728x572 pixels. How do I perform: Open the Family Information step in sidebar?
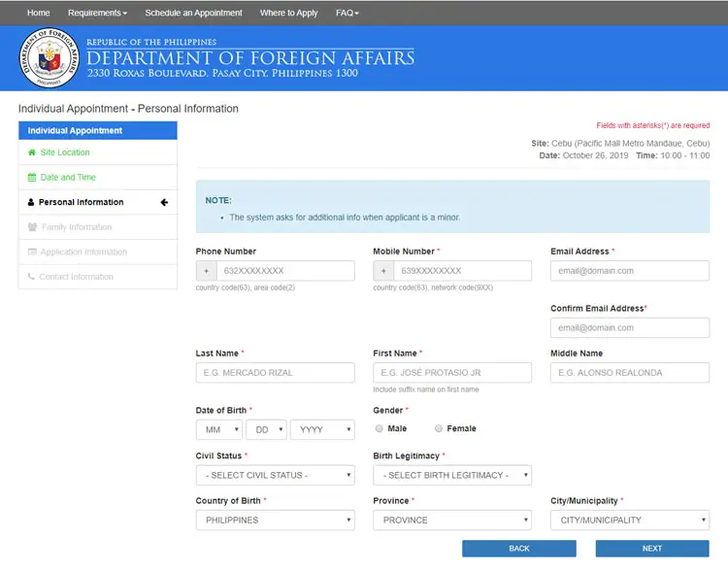click(98, 226)
